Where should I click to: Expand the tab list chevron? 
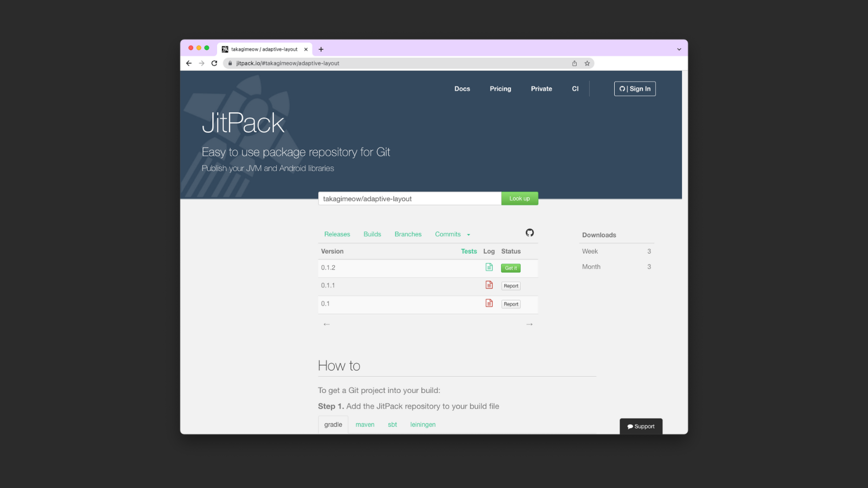(679, 49)
